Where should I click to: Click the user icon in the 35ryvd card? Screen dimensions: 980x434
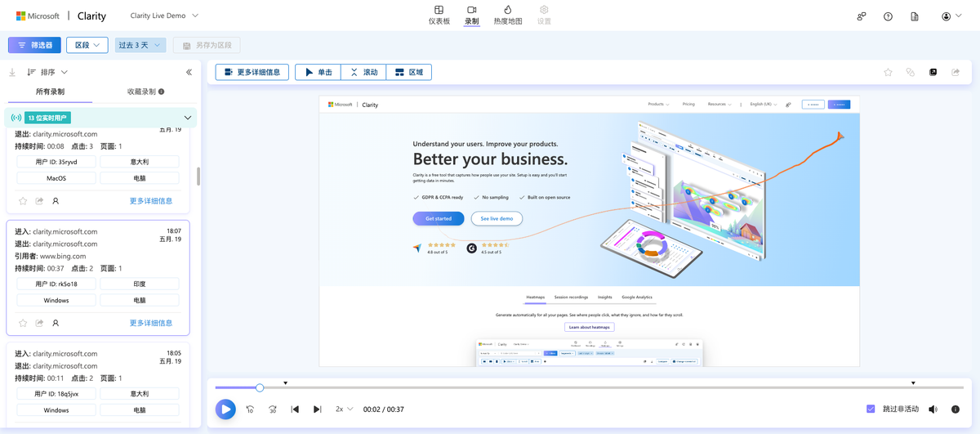pos(56,200)
